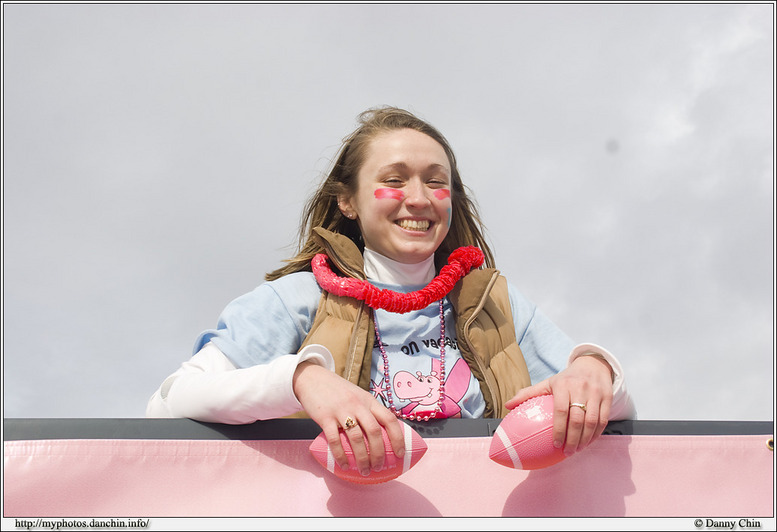Click the pink face paint stripe on left cheek
777x532 pixels.
click(x=387, y=194)
